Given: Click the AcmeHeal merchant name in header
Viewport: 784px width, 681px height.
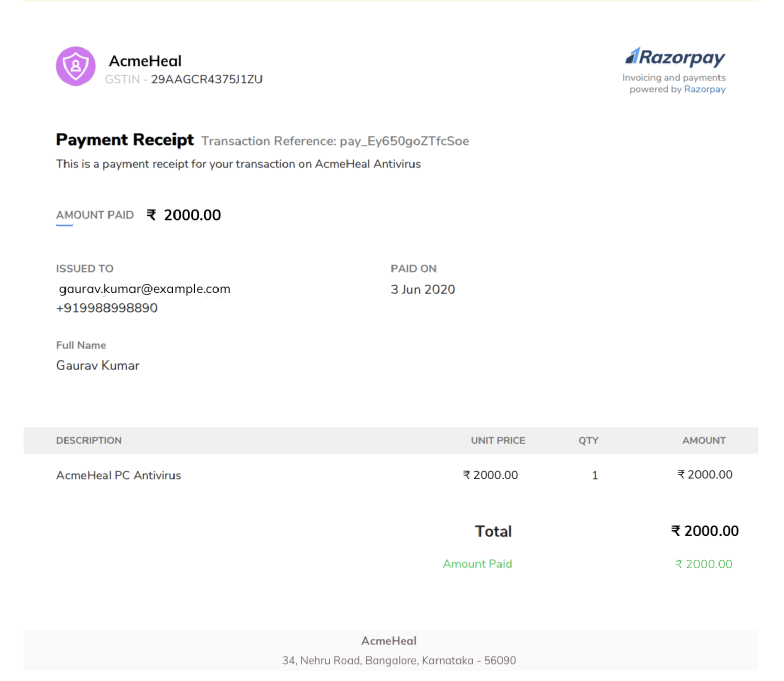Looking at the screenshot, I should point(145,61).
